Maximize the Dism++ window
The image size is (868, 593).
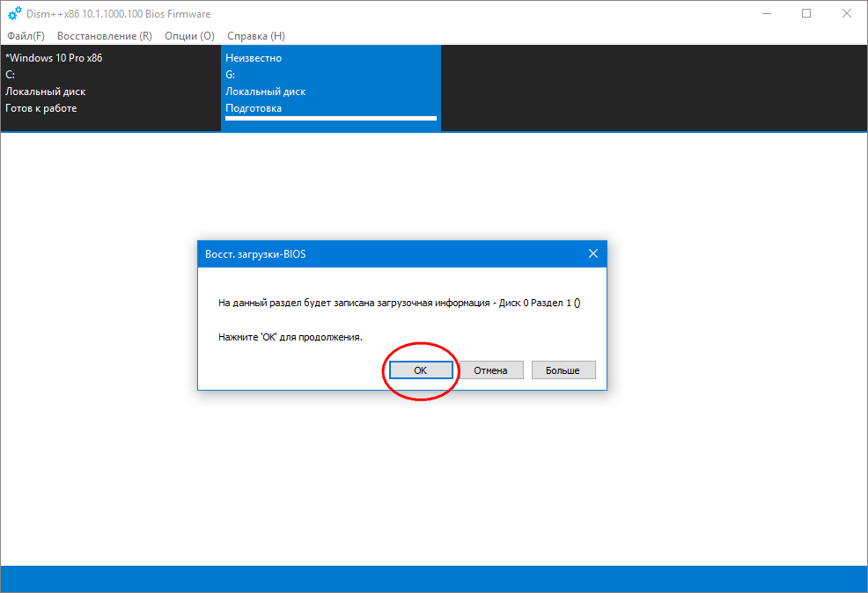(806, 13)
